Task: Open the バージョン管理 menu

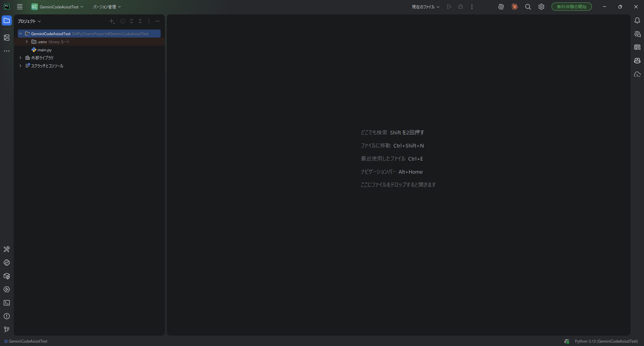Action: (107, 7)
